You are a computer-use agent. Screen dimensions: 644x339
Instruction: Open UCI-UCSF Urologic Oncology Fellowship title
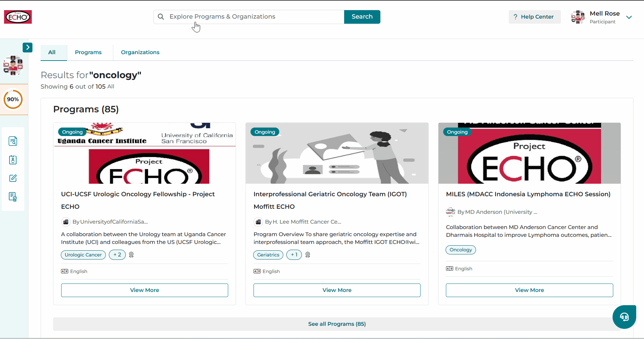click(x=138, y=200)
